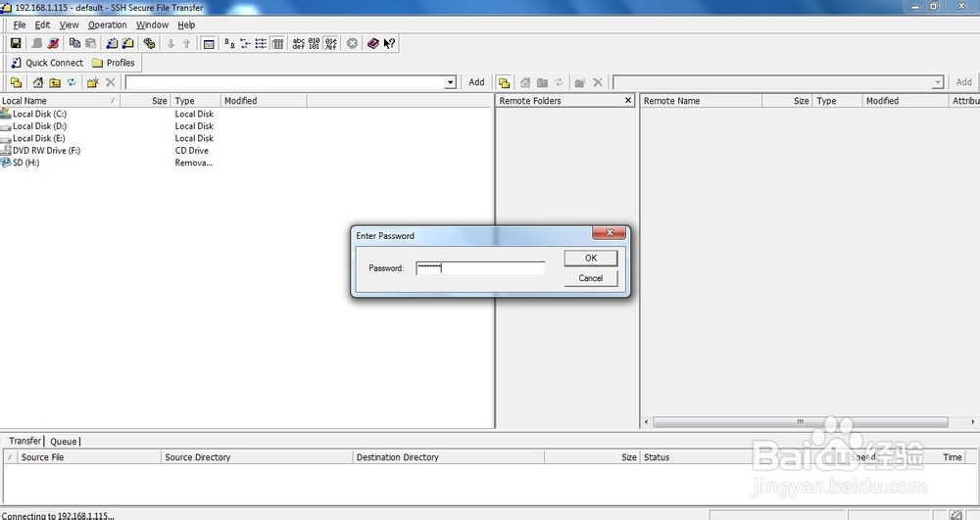Click the Cancel transfer toolbar icon
The image size is (980, 520).
[353, 43]
